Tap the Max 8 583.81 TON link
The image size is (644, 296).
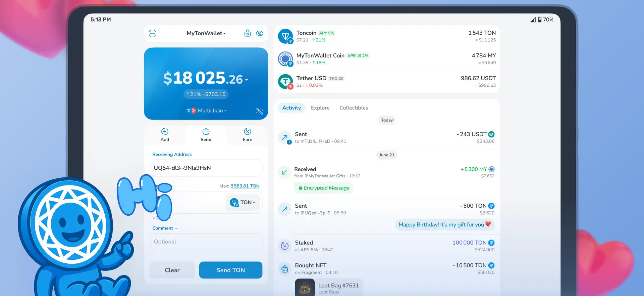245,186
